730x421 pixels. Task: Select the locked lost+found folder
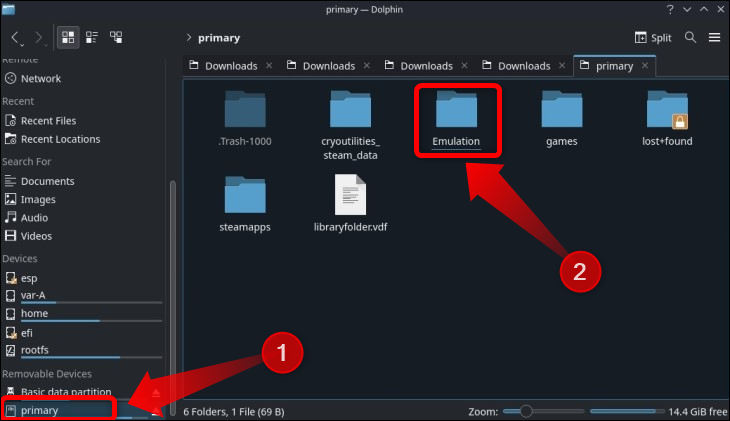667,114
